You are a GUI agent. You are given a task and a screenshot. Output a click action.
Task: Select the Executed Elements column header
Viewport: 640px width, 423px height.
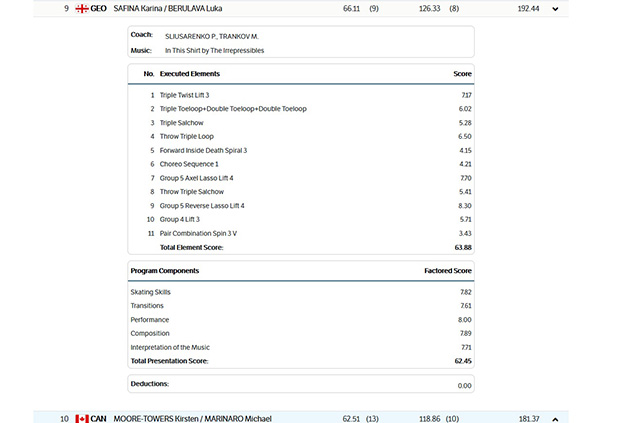coord(190,74)
